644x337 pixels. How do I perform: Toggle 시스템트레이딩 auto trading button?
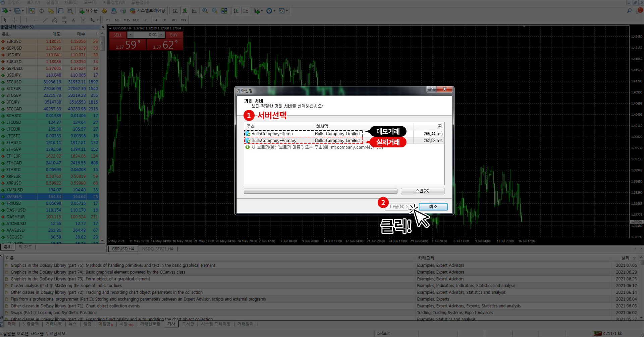(x=148, y=11)
